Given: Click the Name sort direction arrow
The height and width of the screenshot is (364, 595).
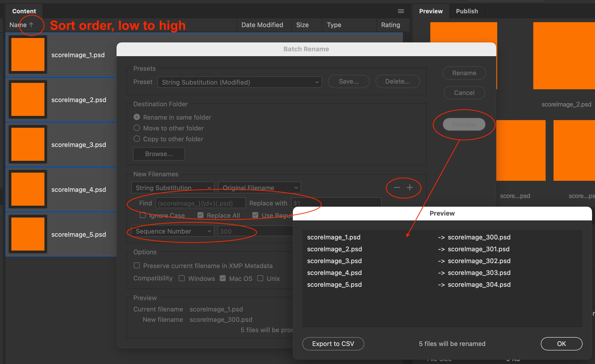Looking at the screenshot, I should tap(31, 25).
